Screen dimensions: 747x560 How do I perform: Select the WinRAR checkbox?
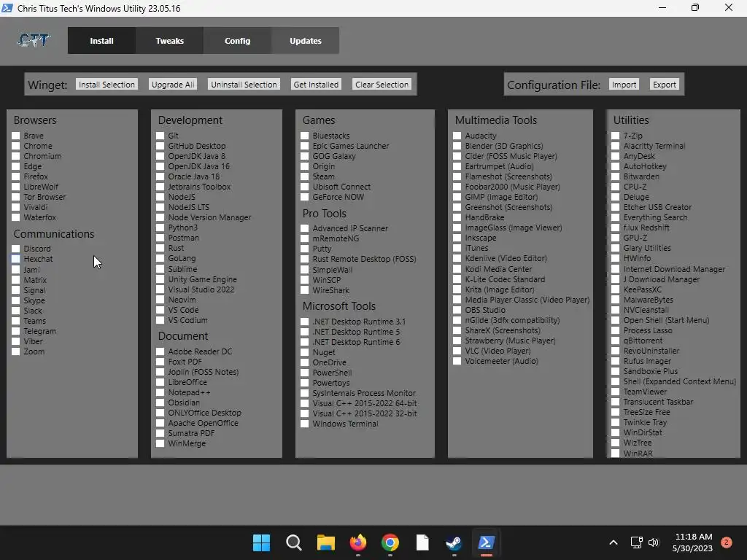click(x=616, y=454)
